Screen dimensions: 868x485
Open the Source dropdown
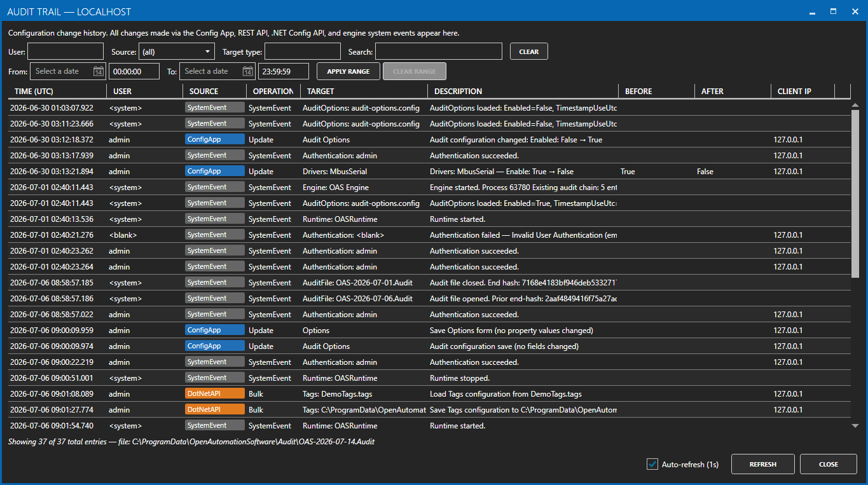[x=177, y=51]
